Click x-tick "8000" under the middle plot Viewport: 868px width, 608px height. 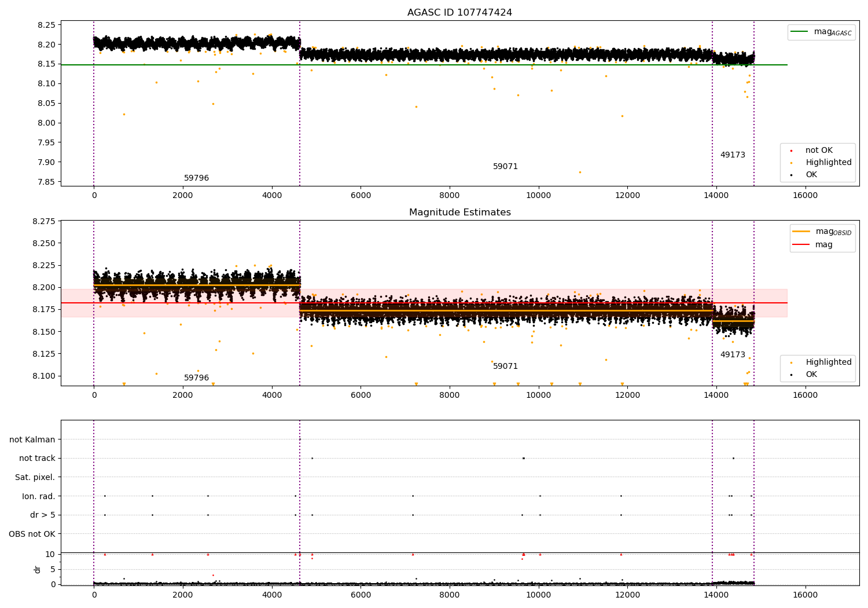pyautogui.click(x=449, y=395)
